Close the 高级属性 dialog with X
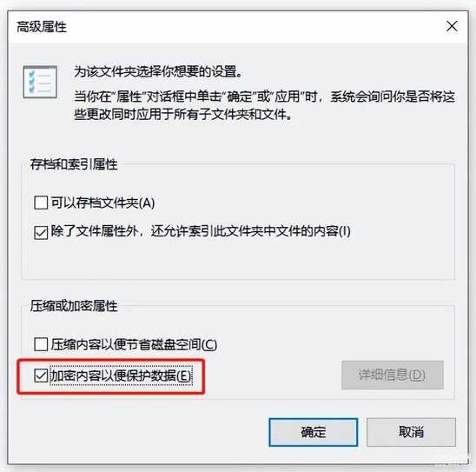 452,26
